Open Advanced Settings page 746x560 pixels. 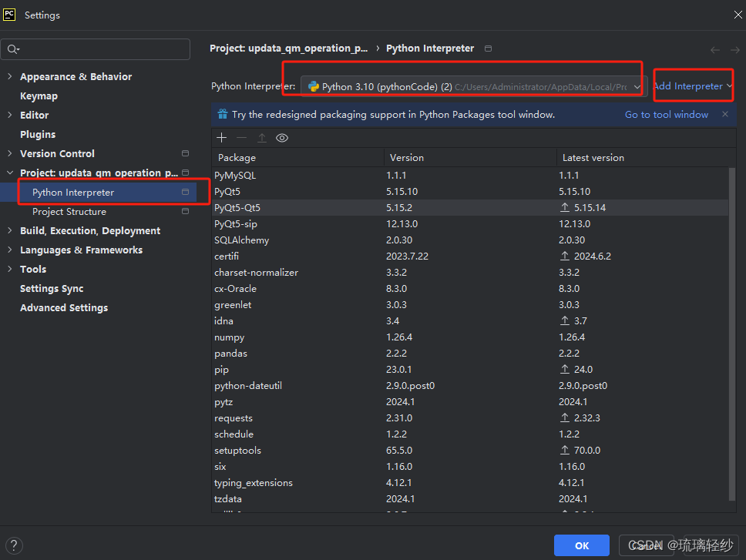click(x=64, y=307)
